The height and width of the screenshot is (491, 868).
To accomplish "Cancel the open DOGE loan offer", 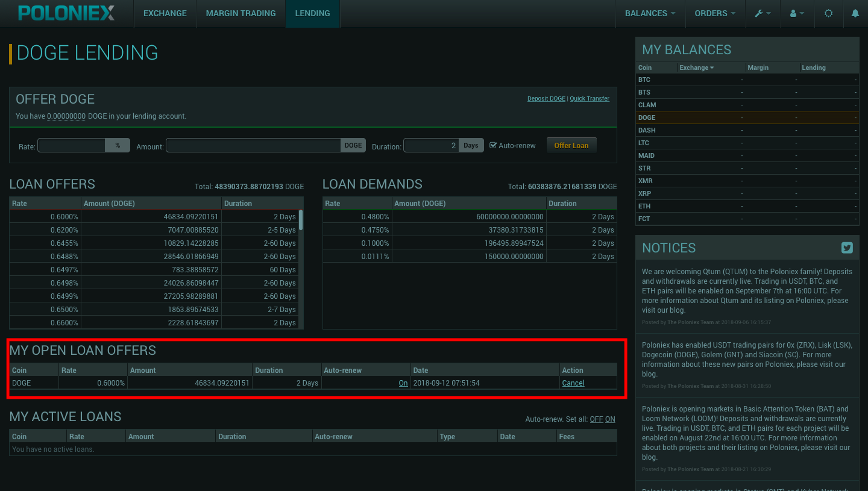I will point(573,383).
